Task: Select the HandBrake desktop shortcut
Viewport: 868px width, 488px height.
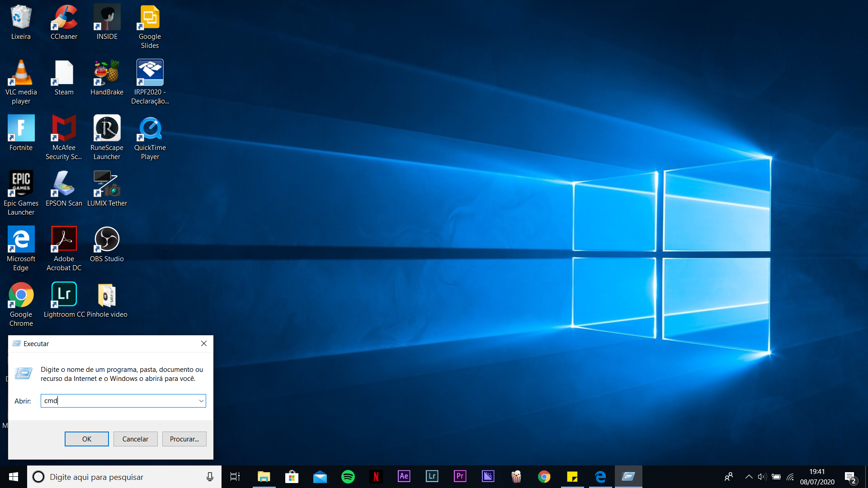Action: pos(107,78)
